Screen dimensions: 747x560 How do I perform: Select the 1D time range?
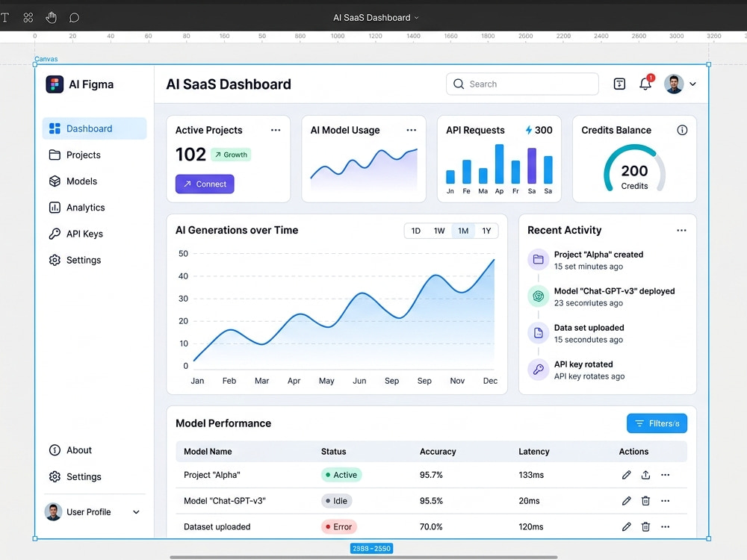pyautogui.click(x=416, y=231)
